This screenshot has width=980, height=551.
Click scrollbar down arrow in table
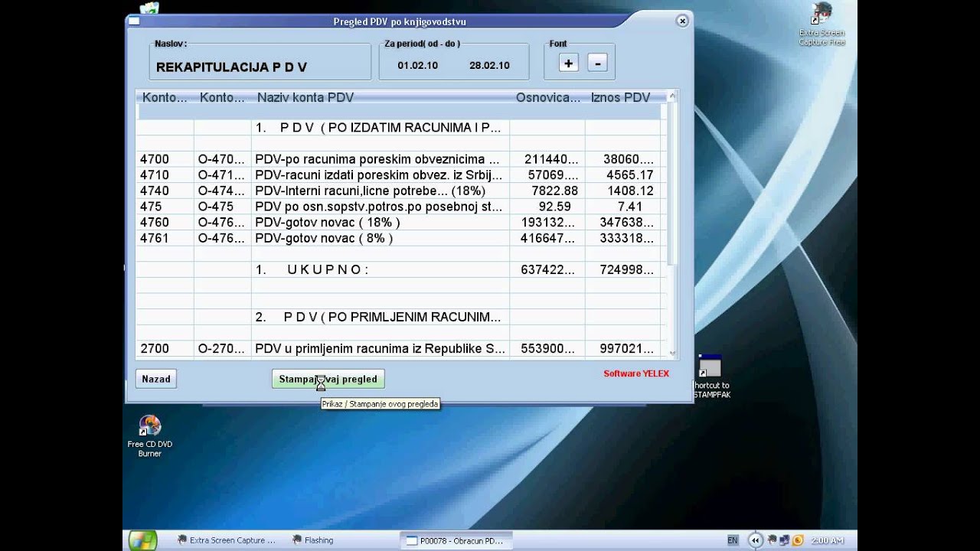point(672,354)
